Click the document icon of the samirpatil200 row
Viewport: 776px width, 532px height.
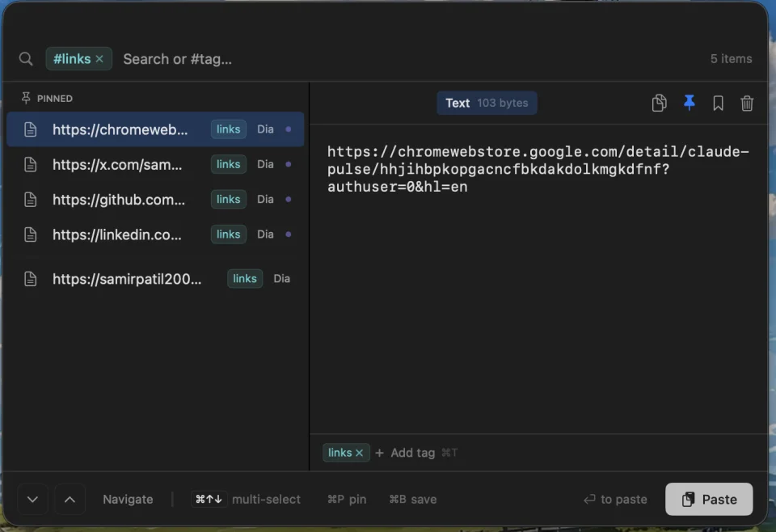[31, 279]
